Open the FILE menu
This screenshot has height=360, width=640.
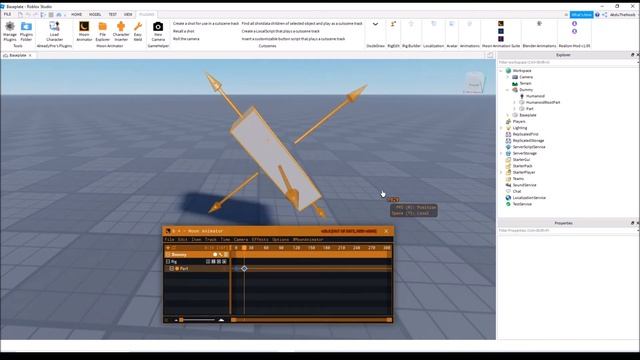pyautogui.click(x=7, y=14)
